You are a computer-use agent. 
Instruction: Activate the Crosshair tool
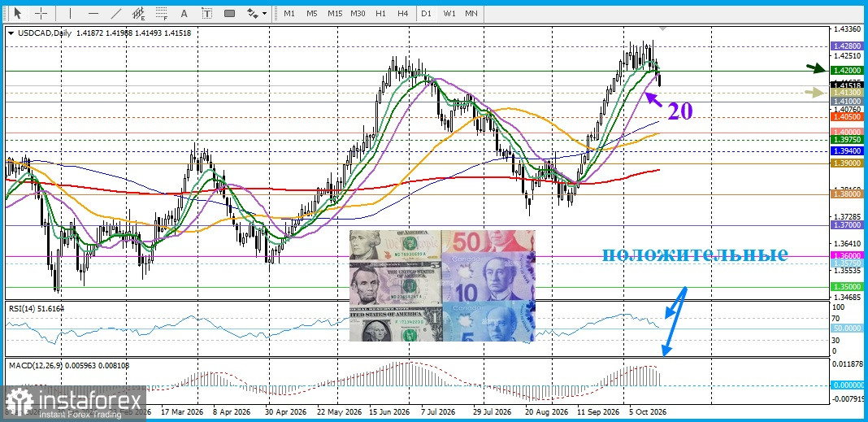tap(41, 13)
